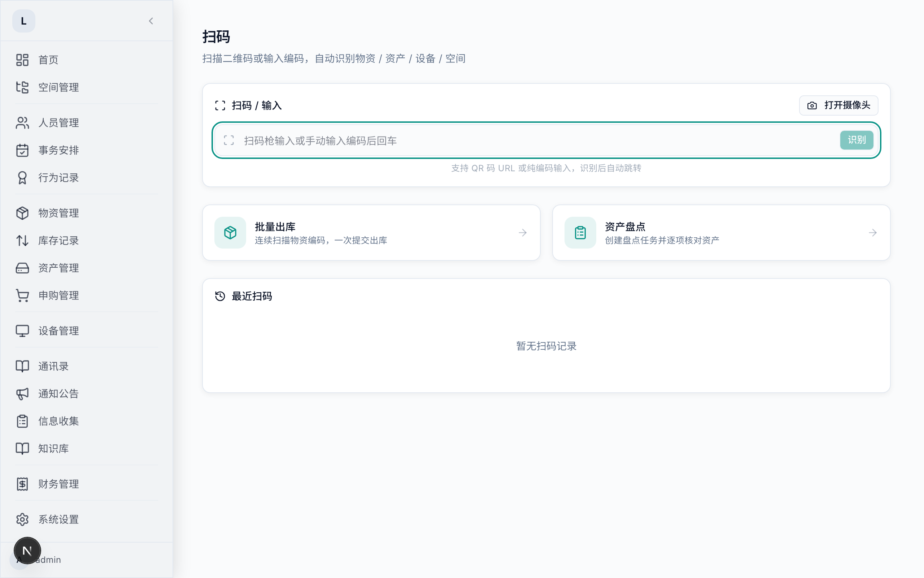
Task: Click the 扫码 page heading
Action: 216,37
